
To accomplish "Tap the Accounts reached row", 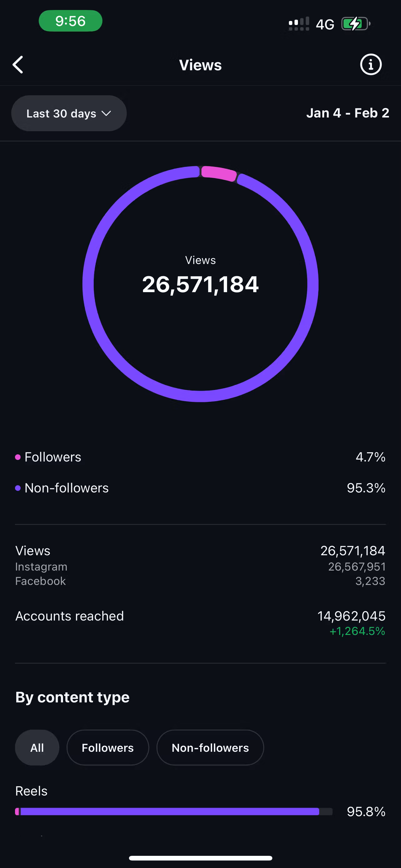I will pos(200,623).
